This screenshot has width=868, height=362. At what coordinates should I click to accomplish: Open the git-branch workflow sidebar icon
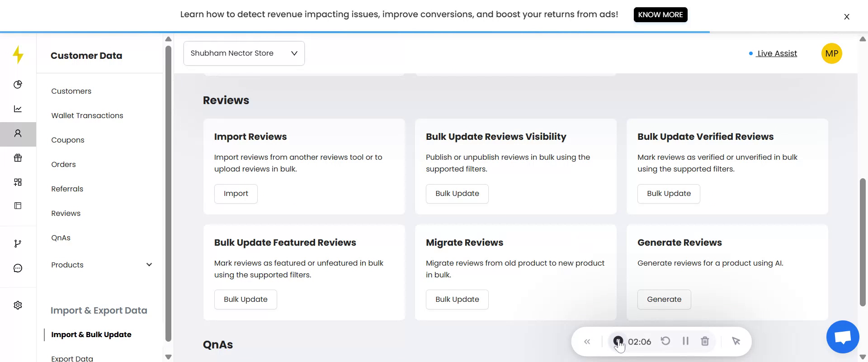18,244
